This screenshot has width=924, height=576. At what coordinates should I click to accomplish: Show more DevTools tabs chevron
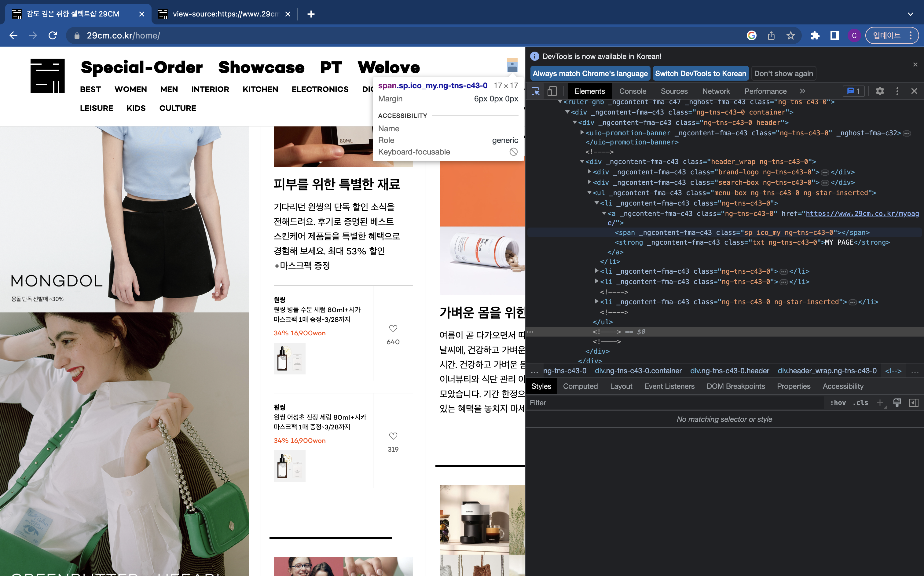coord(802,91)
